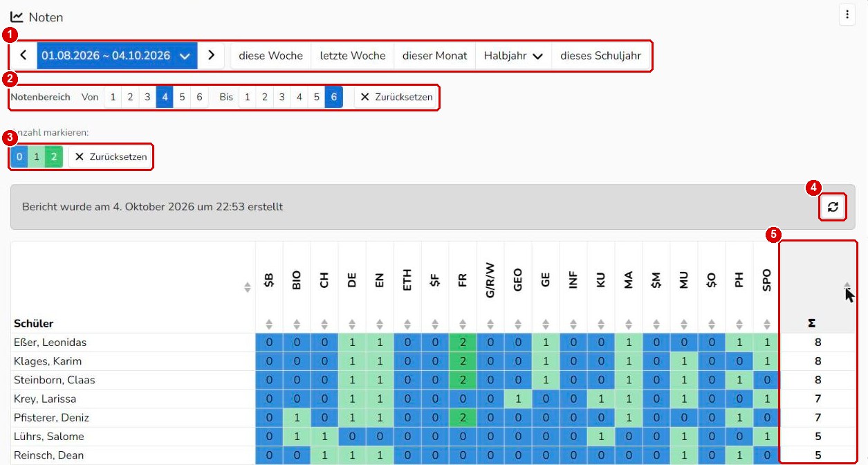Image resolution: width=868 pixels, height=465 pixels.
Task: Set Bis grade to 5
Action: [x=316, y=97]
